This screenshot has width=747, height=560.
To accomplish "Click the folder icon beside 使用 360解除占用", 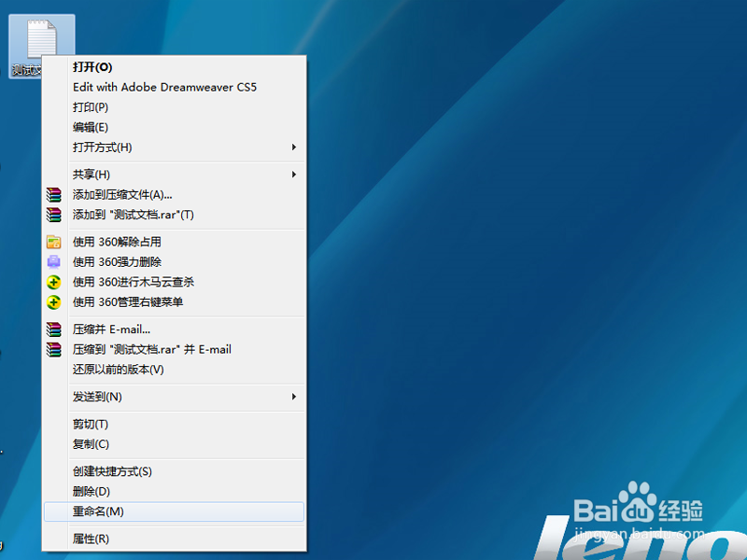I will pos(54,242).
